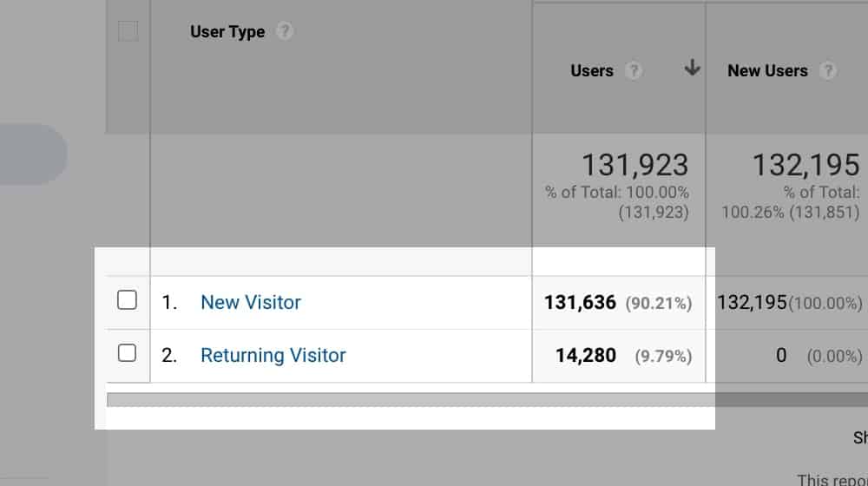Click the 131,923 total Users summary
The height and width of the screenshot is (486, 868).
[x=635, y=165]
